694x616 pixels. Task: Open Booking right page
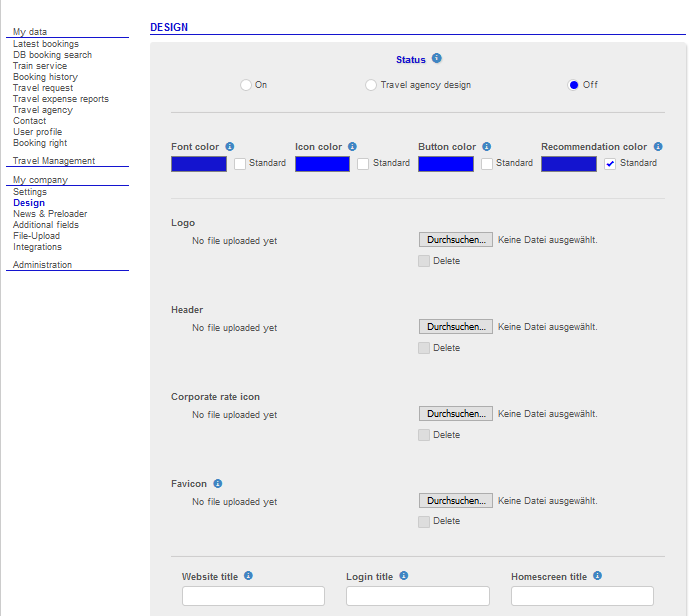pos(40,143)
